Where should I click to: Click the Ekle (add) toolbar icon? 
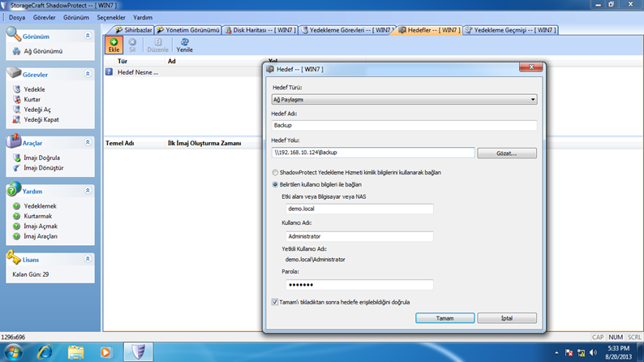[x=114, y=45]
